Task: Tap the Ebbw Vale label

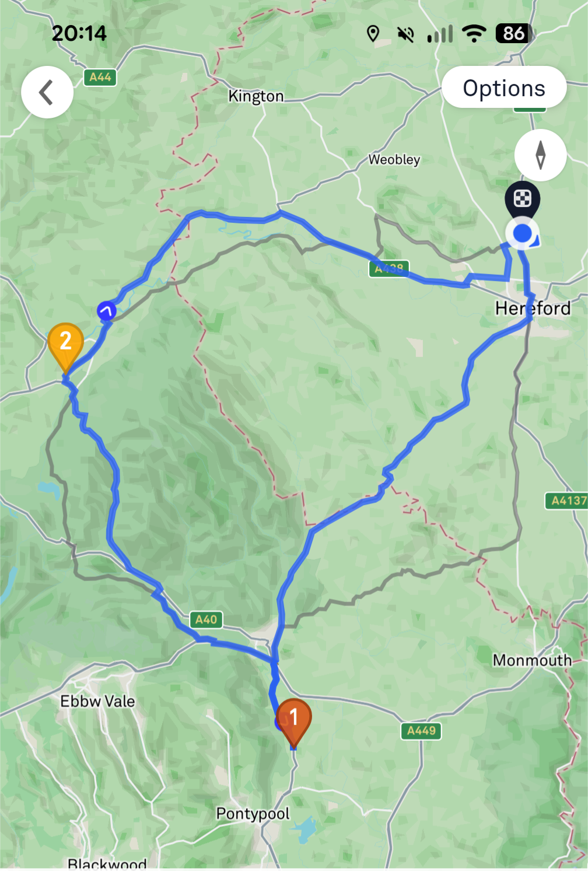Action: pyautogui.click(x=97, y=701)
